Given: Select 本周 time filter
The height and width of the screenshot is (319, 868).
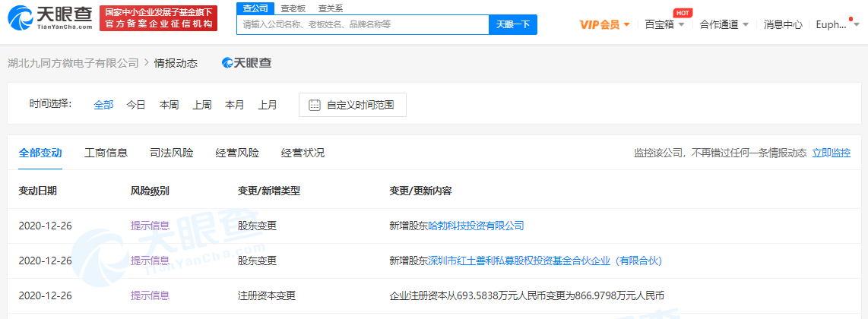Looking at the screenshot, I should coord(169,105).
